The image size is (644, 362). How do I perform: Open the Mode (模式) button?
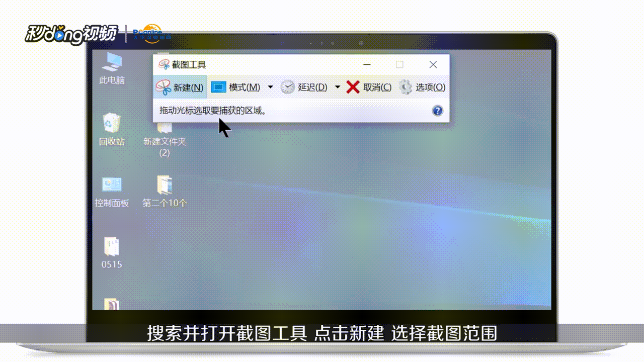[x=235, y=87]
